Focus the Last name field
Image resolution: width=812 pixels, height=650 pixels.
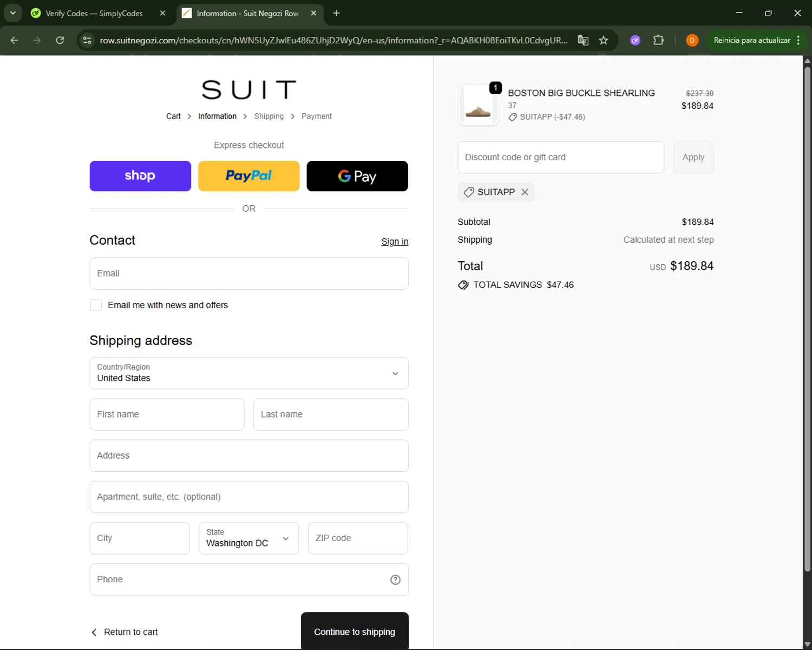coord(331,414)
